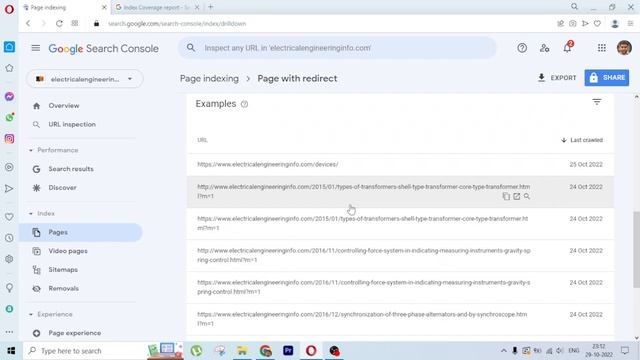Open the notifications bell
The width and height of the screenshot is (640, 360).
coord(567,48)
